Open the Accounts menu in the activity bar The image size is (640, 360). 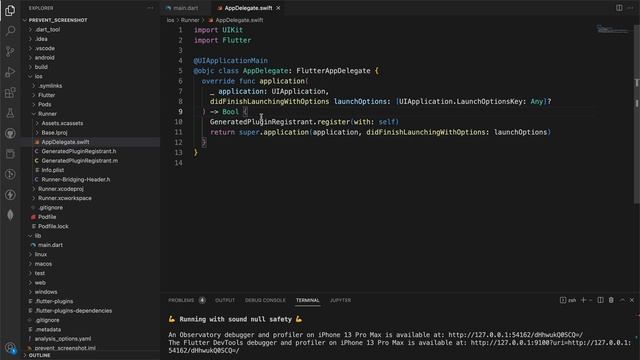point(10,348)
